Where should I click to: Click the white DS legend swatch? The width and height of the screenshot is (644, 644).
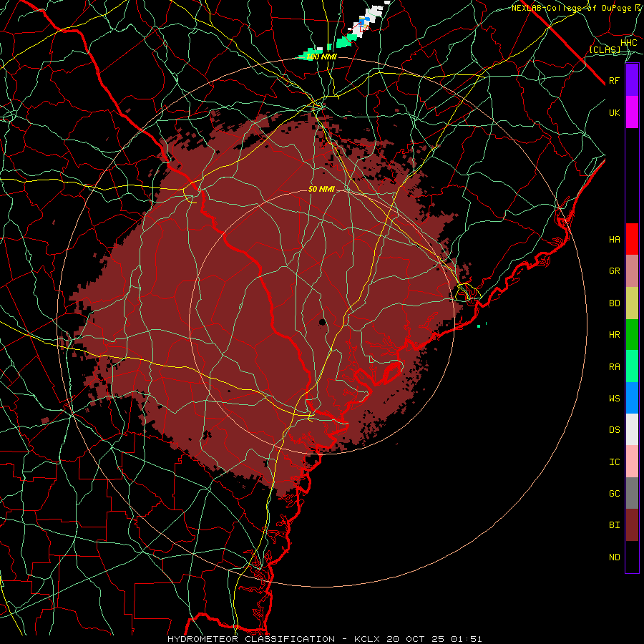click(632, 429)
